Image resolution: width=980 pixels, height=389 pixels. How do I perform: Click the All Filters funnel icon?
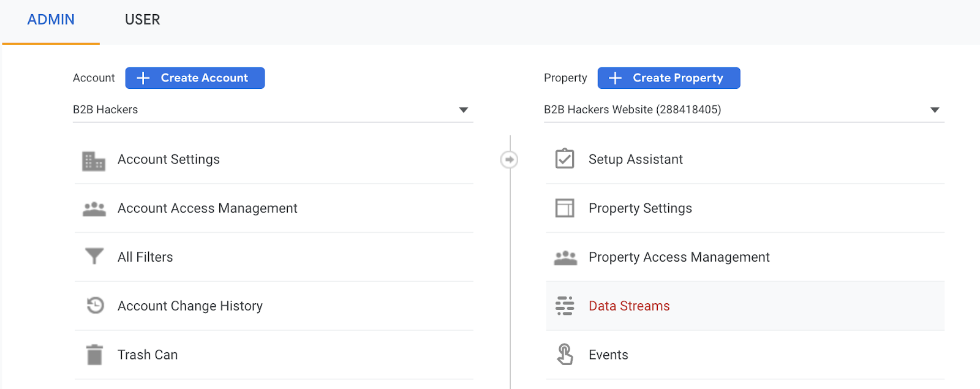click(x=94, y=256)
